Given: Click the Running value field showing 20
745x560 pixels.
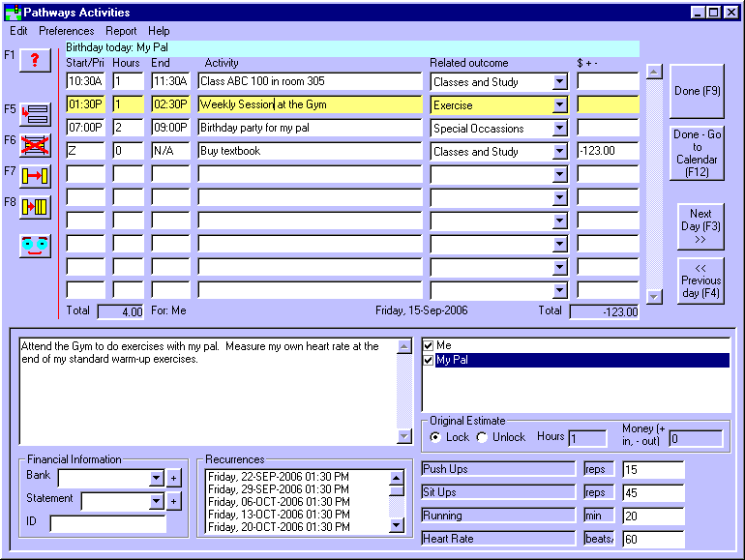Looking at the screenshot, I should [x=653, y=516].
